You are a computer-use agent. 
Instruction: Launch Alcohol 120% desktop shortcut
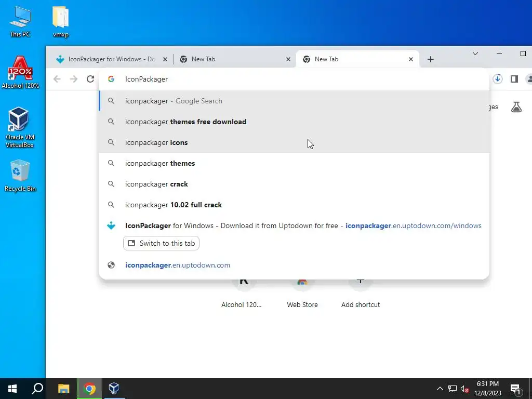point(20,73)
